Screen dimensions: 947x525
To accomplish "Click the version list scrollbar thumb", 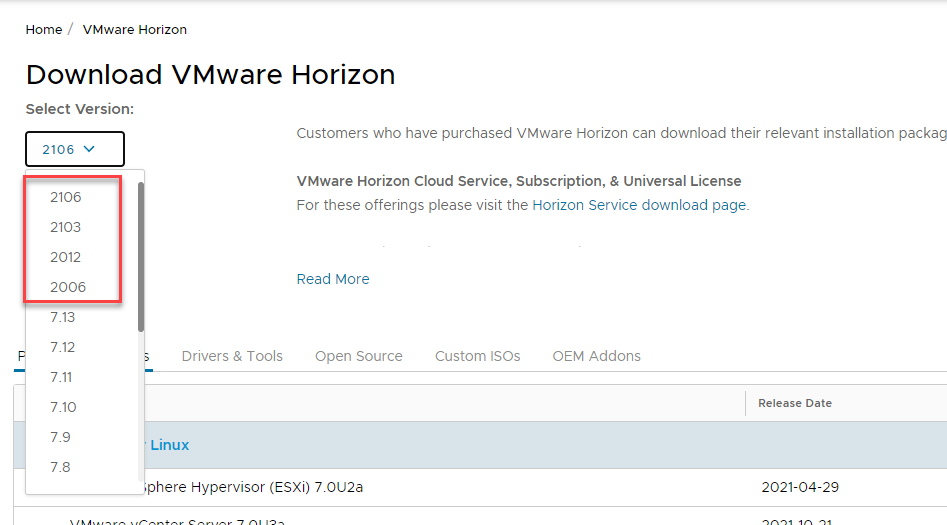I will coord(141,257).
